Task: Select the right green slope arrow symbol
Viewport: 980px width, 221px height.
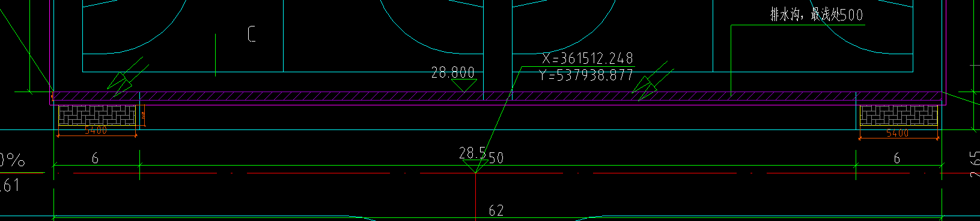Action: click(x=652, y=81)
